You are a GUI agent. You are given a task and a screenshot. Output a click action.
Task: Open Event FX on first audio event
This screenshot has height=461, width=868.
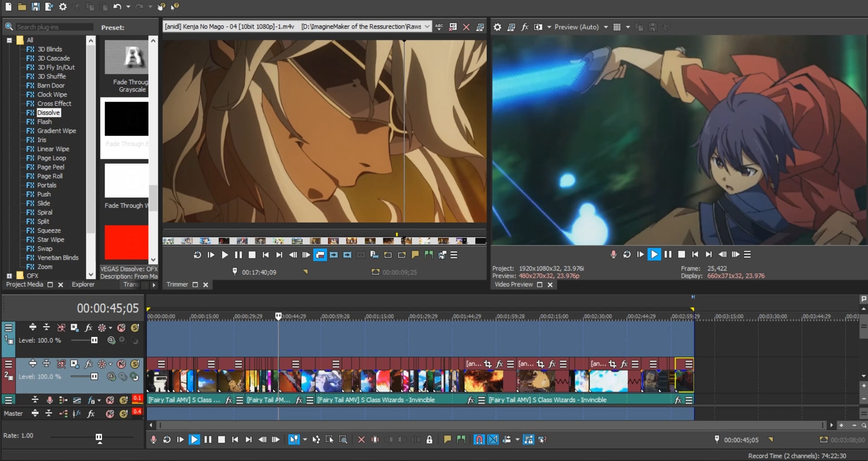tap(229, 400)
